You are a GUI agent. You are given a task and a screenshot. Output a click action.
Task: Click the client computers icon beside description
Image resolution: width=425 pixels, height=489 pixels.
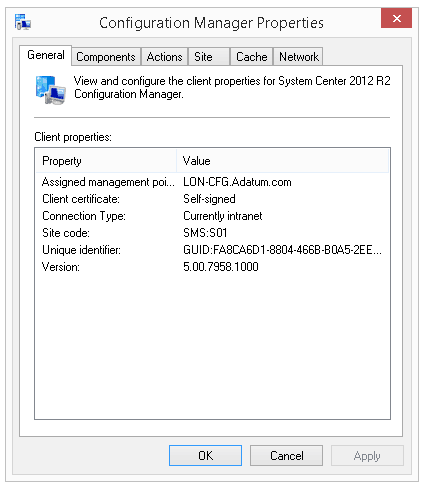pos(51,90)
